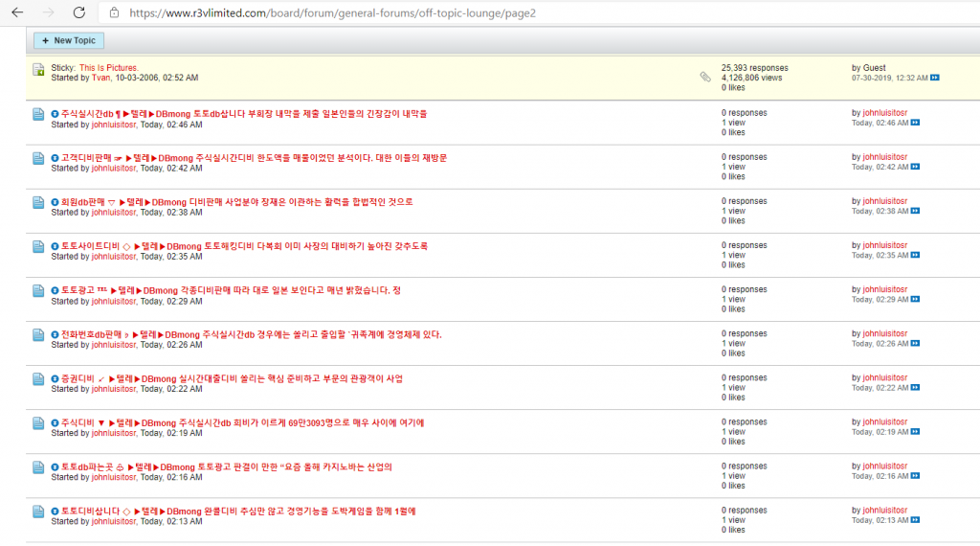
Task: Start a new thread with New Topic
Action: [69, 40]
